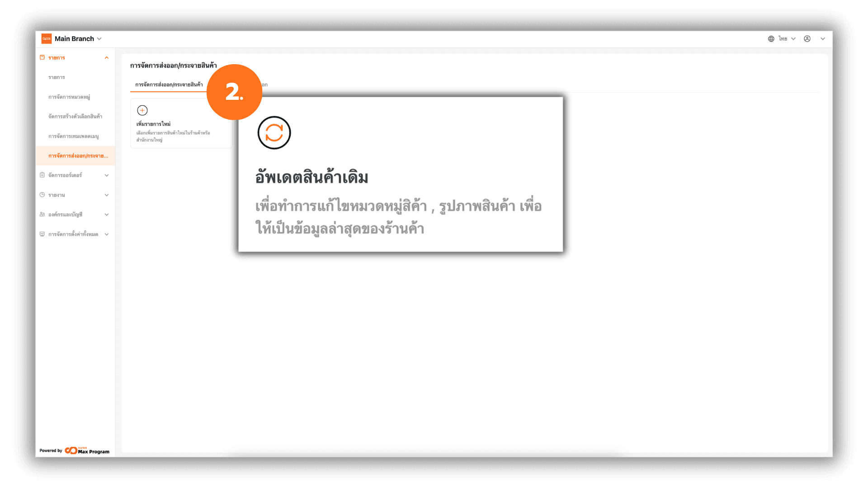The image size is (868, 488).
Task: Open จัดการสร้างตัวเลือกสินค้า in sidebar
Action: (75, 117)
